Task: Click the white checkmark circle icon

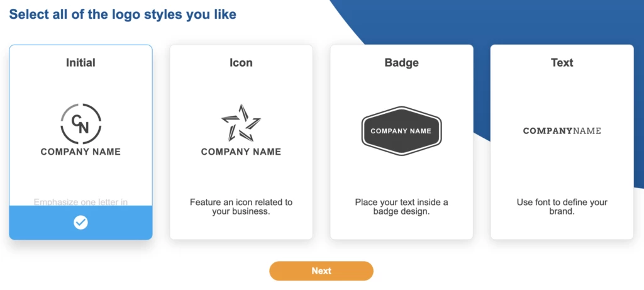Action: point(80,222)
